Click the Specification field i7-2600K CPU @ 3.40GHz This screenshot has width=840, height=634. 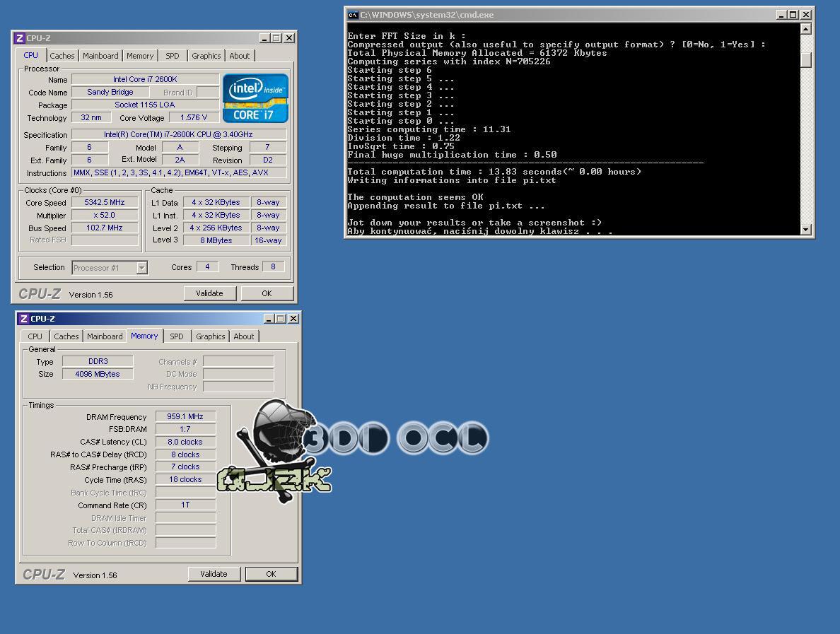(179, 134)
